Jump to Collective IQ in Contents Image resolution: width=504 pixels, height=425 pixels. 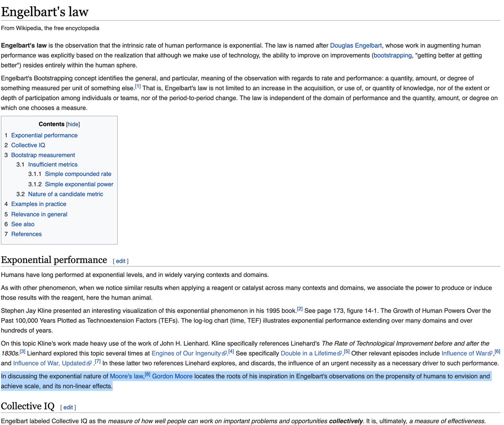28,145
